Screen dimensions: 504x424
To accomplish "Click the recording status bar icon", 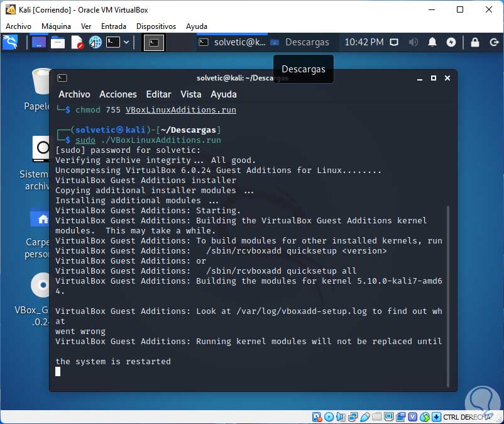I will [400, 417].
